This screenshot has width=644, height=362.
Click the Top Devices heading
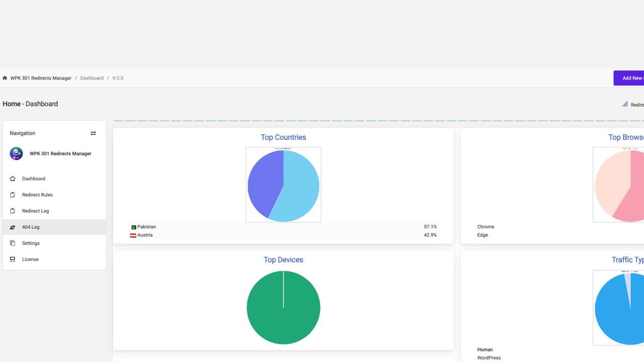click(283, 260)
